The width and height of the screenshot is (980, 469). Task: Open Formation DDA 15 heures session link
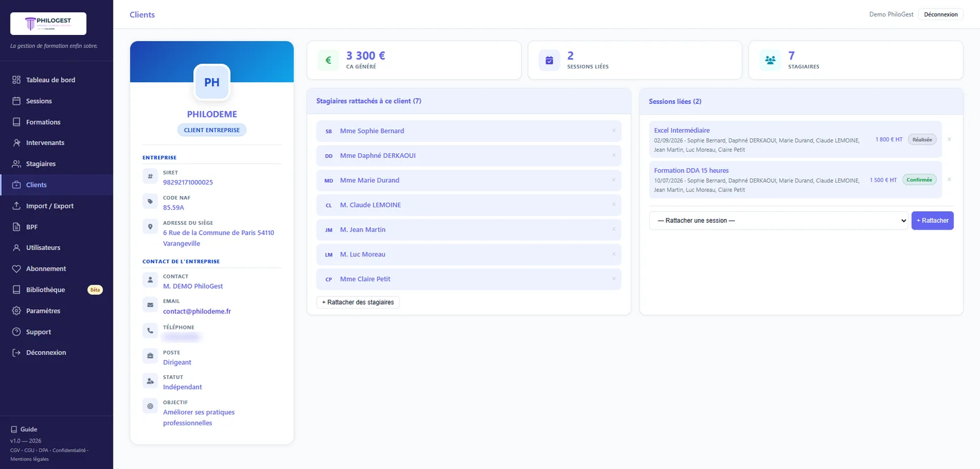692,170
